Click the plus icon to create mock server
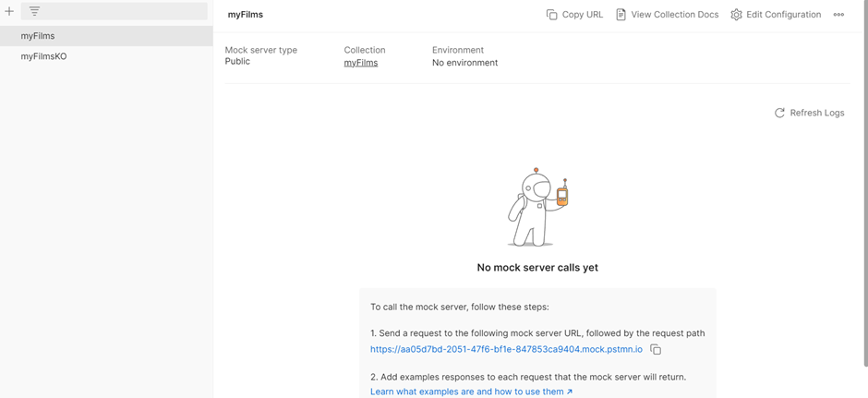 tap(9, 12)
